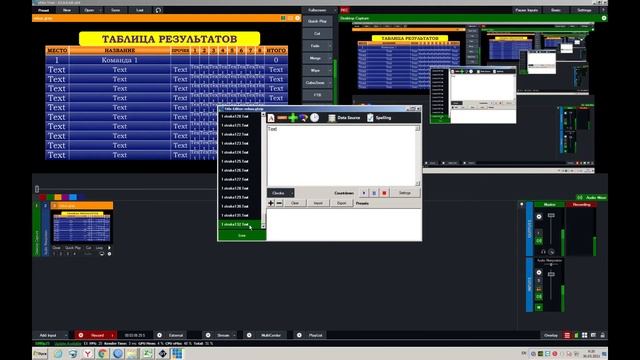Click the monitor icon under input thumbnail
This screenshot has width=640, height=360.
coord(102,254)
